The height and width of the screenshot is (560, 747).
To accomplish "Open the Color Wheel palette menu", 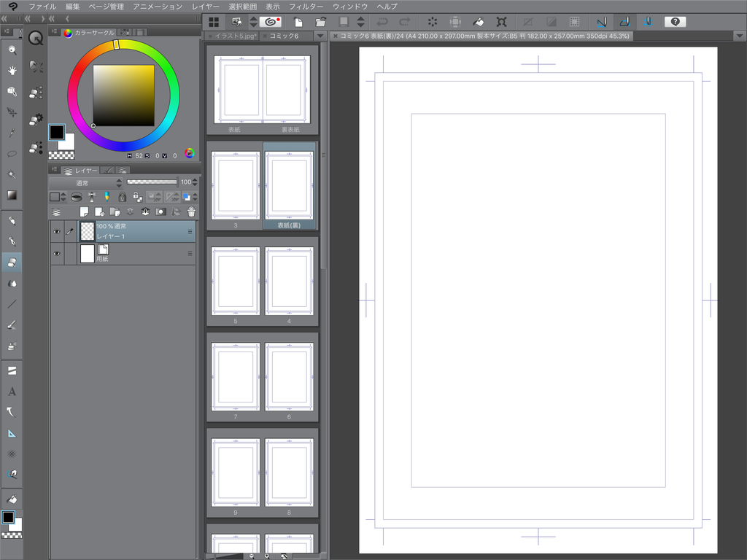I will coord(54,32).
